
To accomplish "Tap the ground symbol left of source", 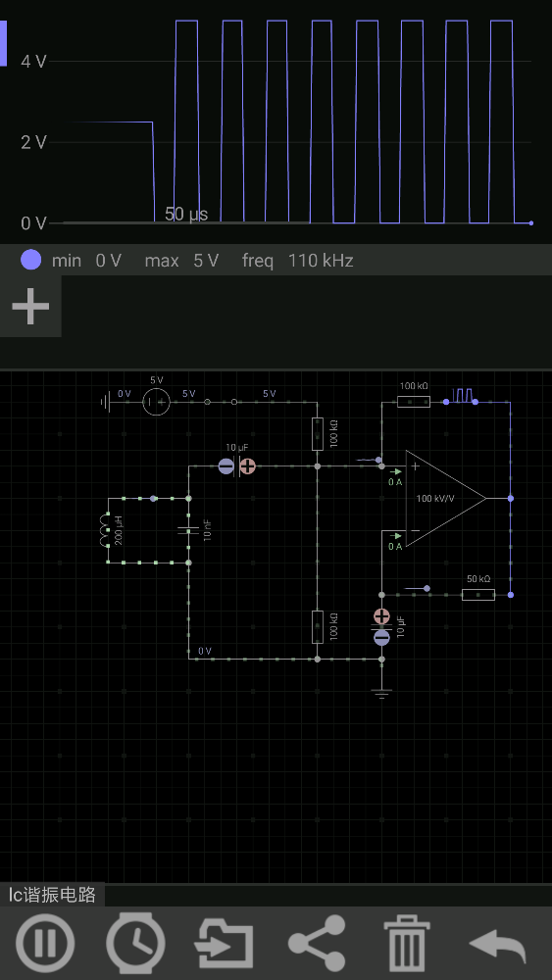I will pos(105,401).
